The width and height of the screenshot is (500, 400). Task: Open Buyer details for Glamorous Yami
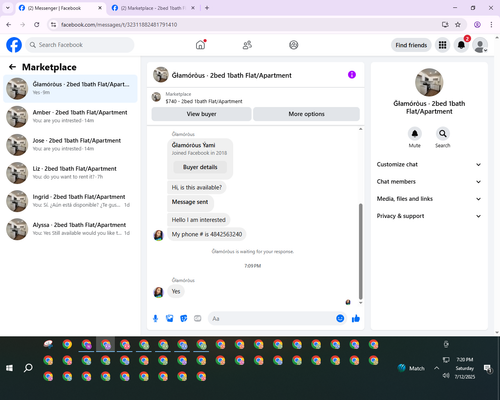[x=200, y=167]
